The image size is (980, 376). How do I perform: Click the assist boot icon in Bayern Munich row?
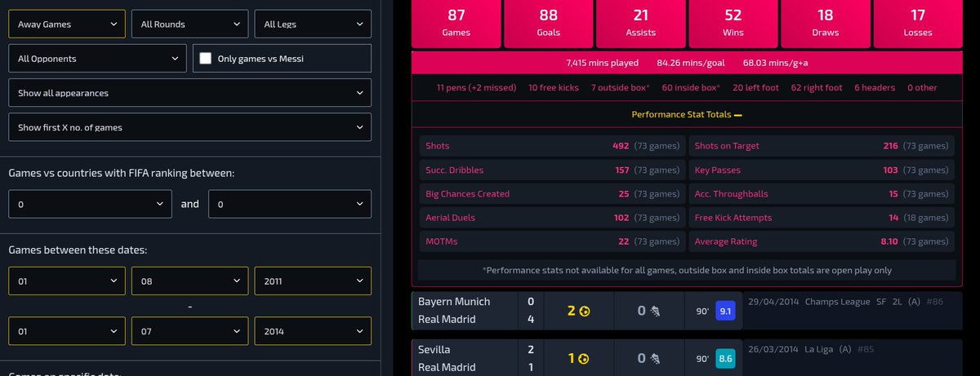(653, 311)
